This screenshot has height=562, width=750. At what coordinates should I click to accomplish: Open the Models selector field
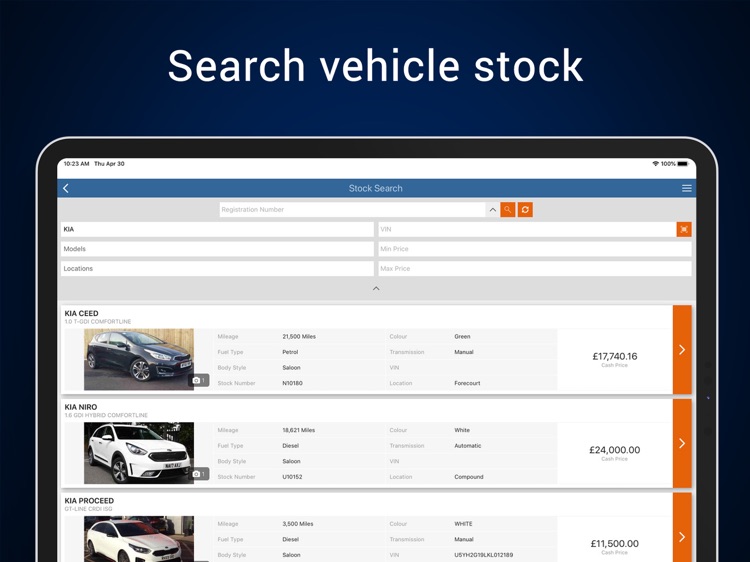tap(217, 249)
